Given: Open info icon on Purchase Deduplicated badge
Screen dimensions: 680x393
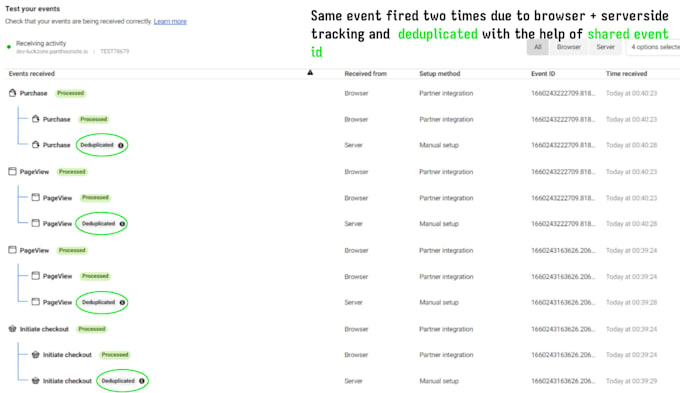Looking at the screenshot, I should tap(121, 145).
